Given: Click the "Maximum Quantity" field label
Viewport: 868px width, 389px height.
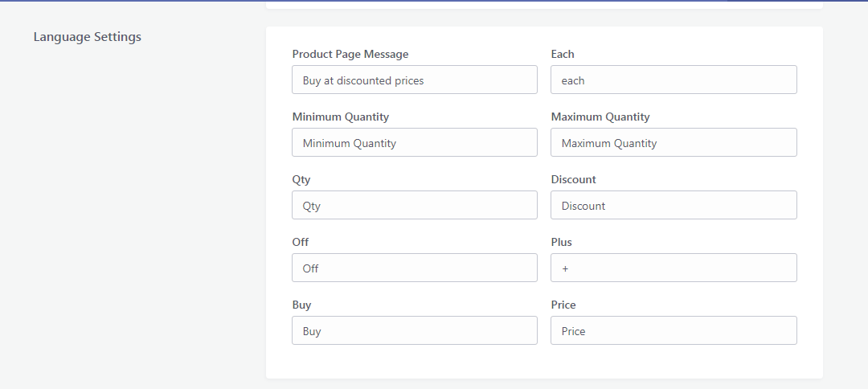Looking at the screenshot, I should [600, 117].
